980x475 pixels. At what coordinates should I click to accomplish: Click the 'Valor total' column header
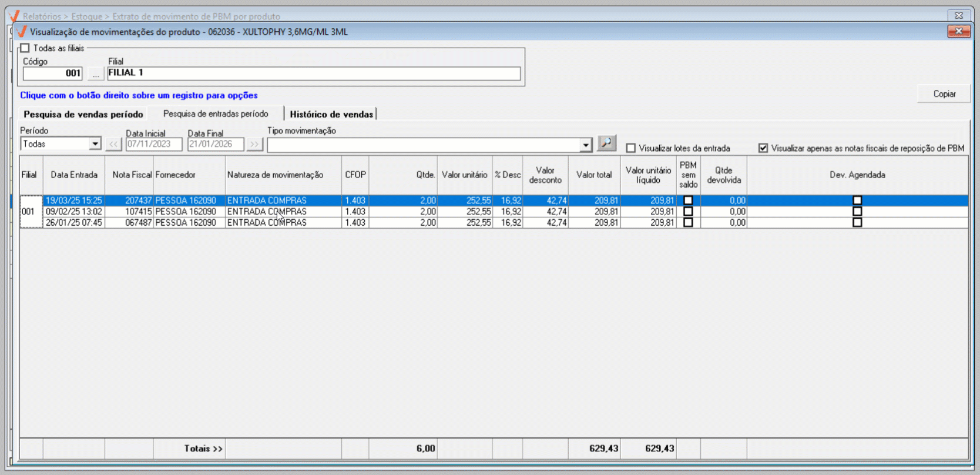coord(593,175)
